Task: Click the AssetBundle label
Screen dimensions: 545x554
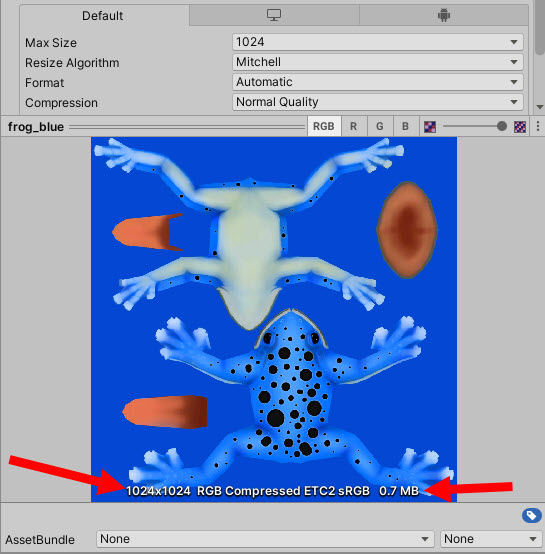Action: point(40,540)
